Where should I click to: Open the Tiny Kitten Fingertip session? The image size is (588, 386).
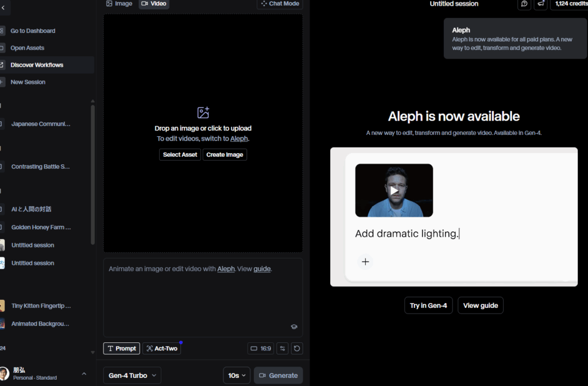click(41, 306)
